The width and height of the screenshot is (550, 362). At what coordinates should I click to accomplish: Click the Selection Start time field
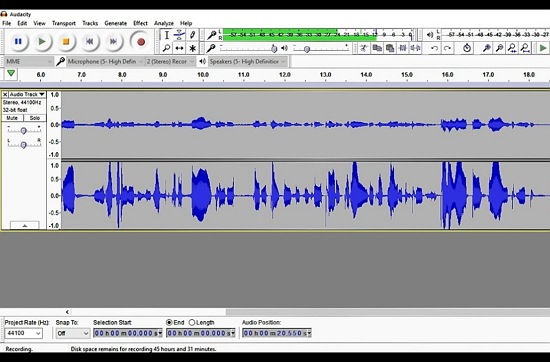128,333
